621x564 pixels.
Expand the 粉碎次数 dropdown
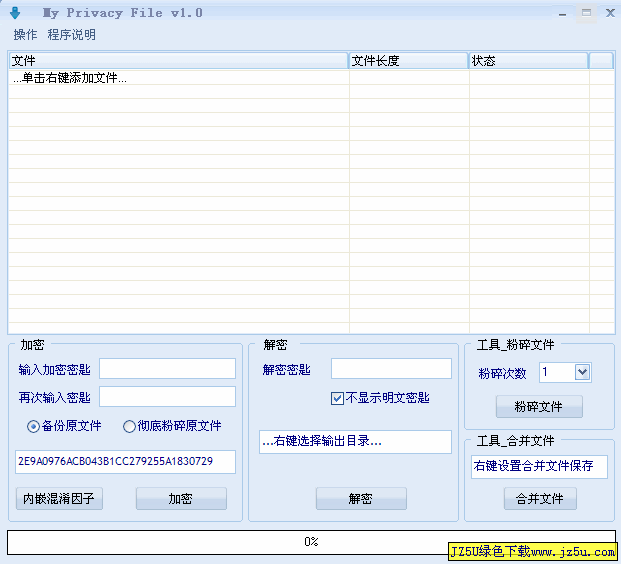pyautogui.click(x=582, y=372)
